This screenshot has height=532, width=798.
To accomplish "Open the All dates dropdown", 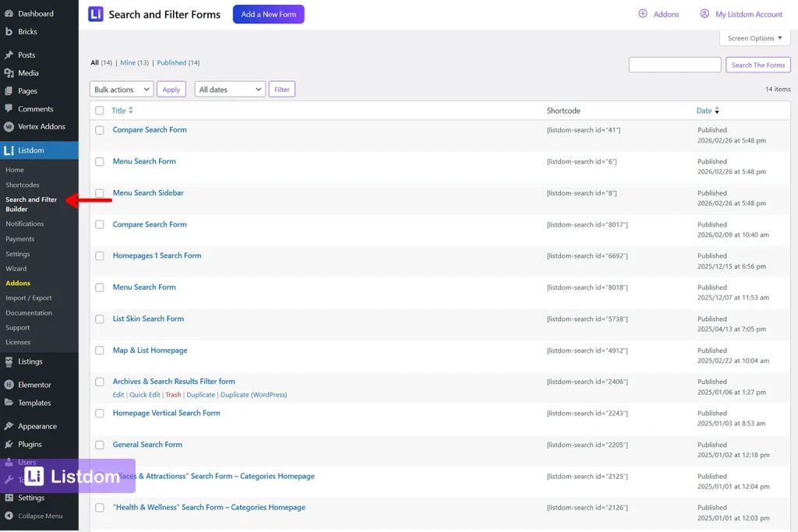I will (x=229, y=89).
